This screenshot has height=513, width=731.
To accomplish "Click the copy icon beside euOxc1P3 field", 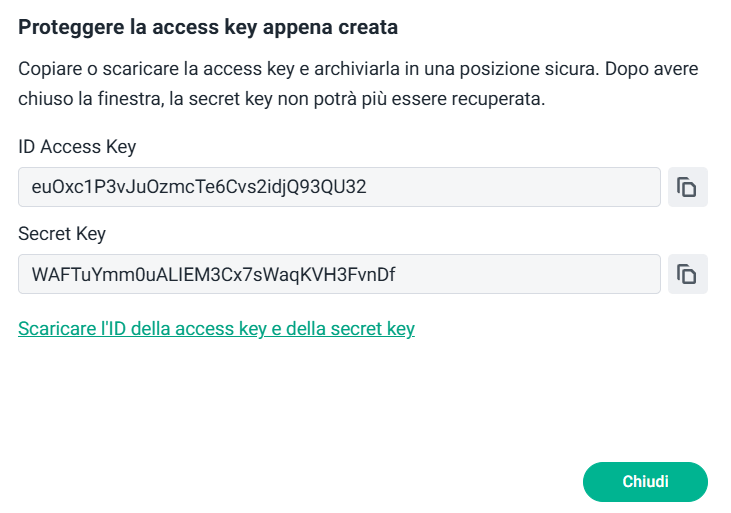I will point(687,187).
